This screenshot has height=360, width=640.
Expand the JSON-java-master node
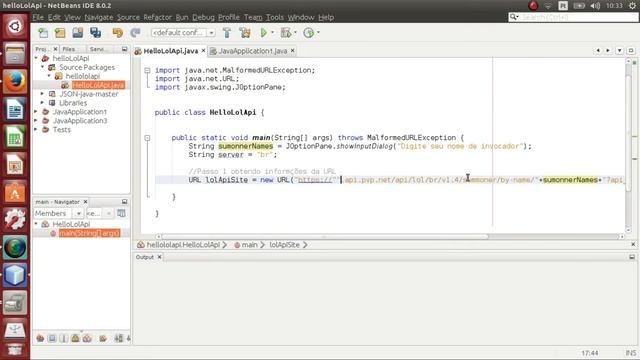click(x=42, y=94)
